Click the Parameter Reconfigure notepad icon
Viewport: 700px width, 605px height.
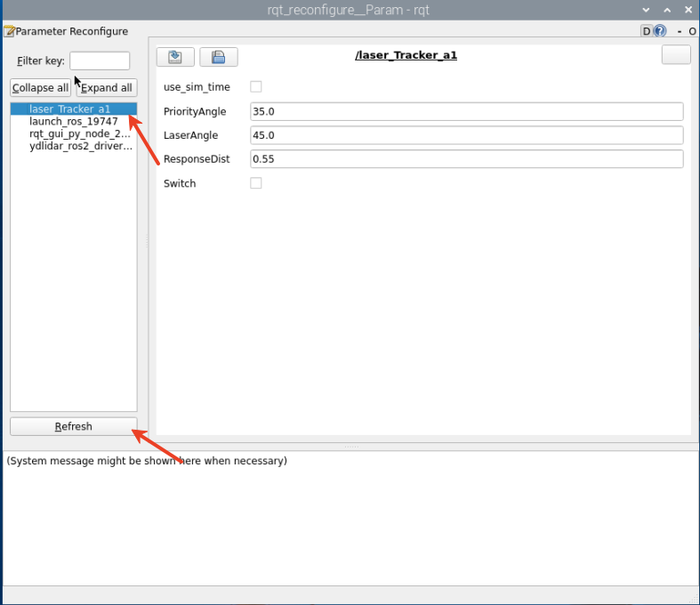pos(9,31)
